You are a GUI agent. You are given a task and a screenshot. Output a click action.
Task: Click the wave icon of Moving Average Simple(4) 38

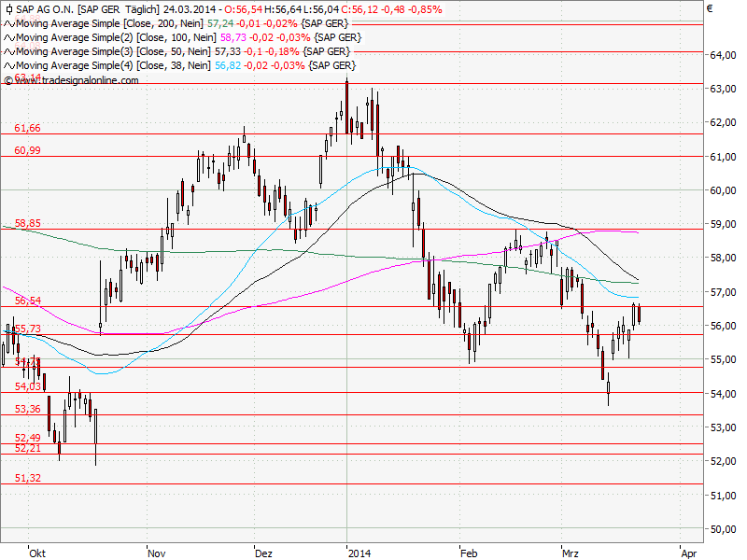click(x=8, y=64)
